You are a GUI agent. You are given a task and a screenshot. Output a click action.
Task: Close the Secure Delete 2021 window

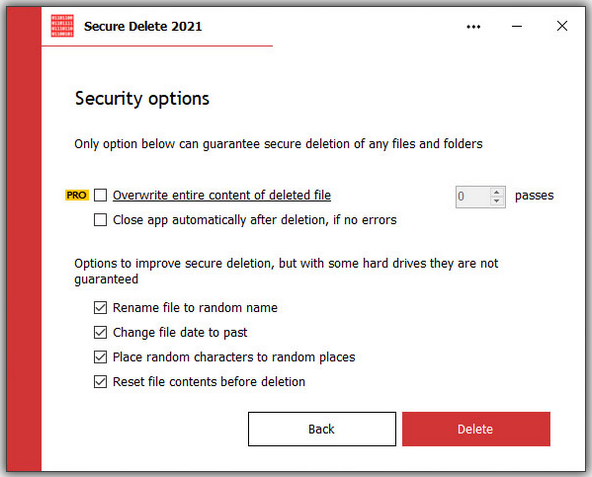tap(562, 26)
